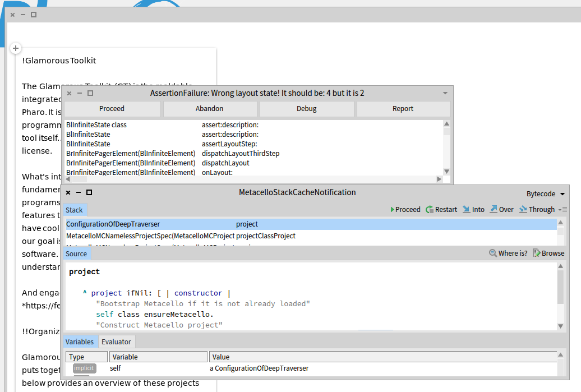This screenshot has width=581, height=392.
Task: Select MetacelloMCNamelessProjectSpec projectClassProject frame
Action: 311,236
